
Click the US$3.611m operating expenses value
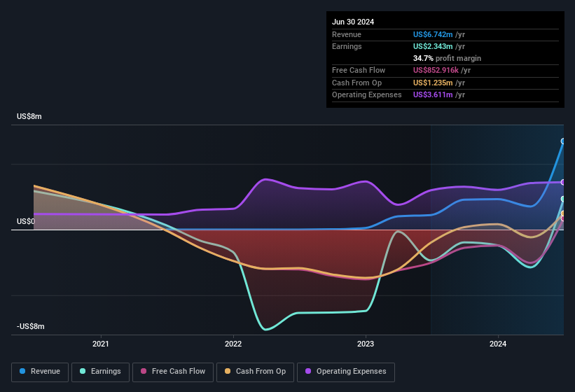(433, 95)
